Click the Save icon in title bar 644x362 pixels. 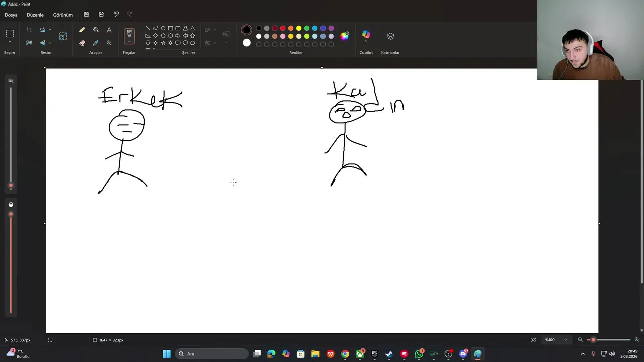point(86,15)
